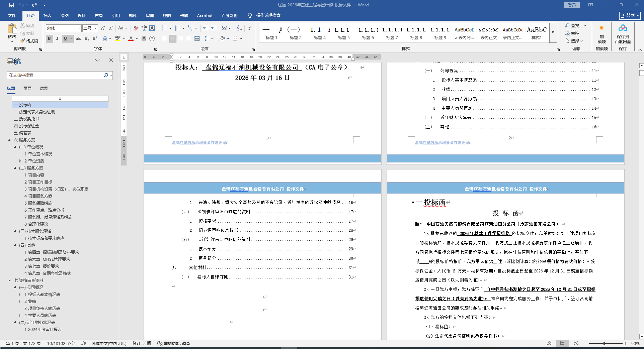Open the Find (查找) tool
The height and width of the screenshot is (349, 644).
click(572, 26)
